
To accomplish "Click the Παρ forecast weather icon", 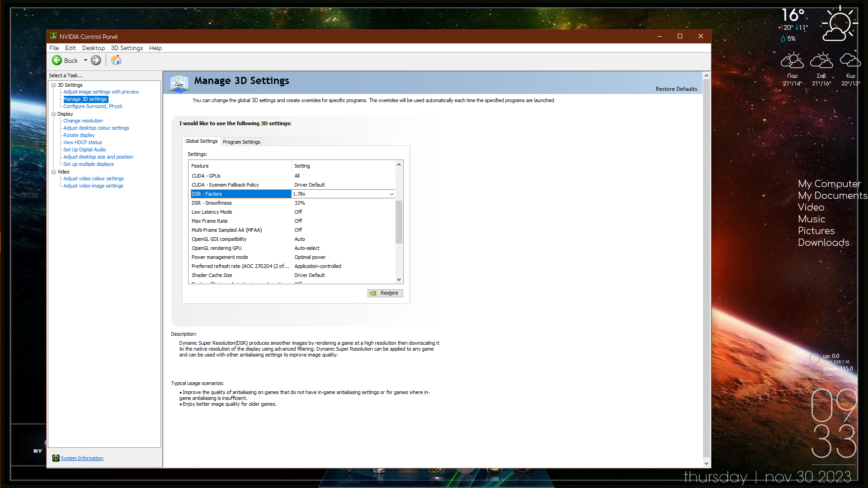I will 792,61.
